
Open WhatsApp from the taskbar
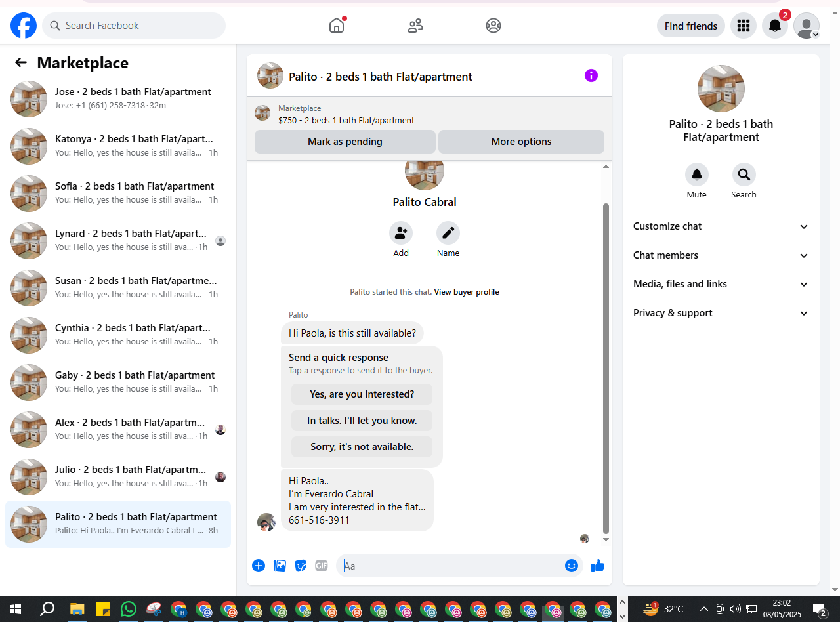[128, 609]
